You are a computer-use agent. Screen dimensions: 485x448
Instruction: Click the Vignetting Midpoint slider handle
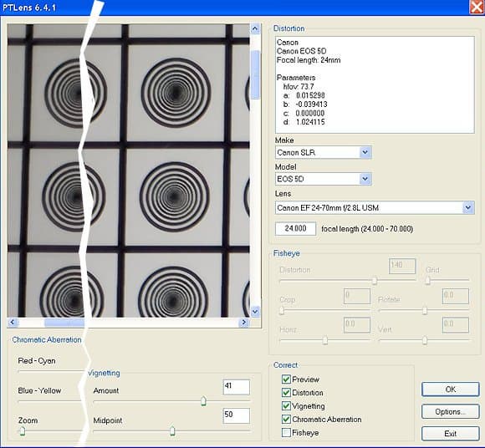[172, 430]
